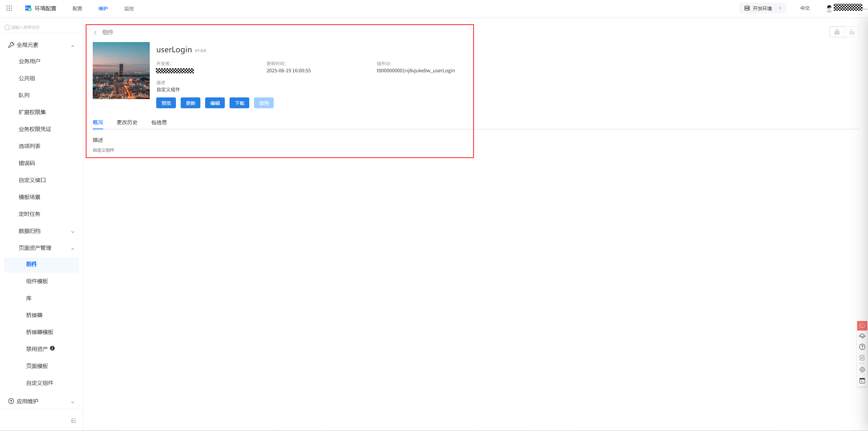Click the back arrow beside 组件
The image size is (868, 431).
95,33
